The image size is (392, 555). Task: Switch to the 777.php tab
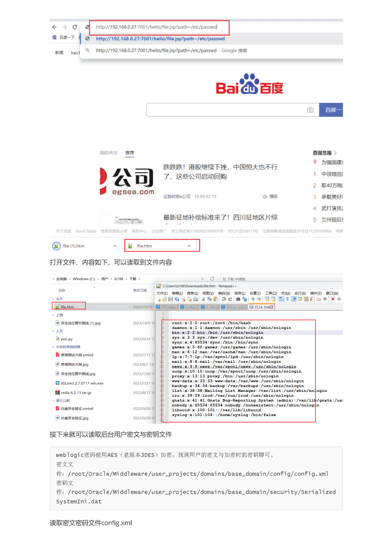tap(167, 307)
